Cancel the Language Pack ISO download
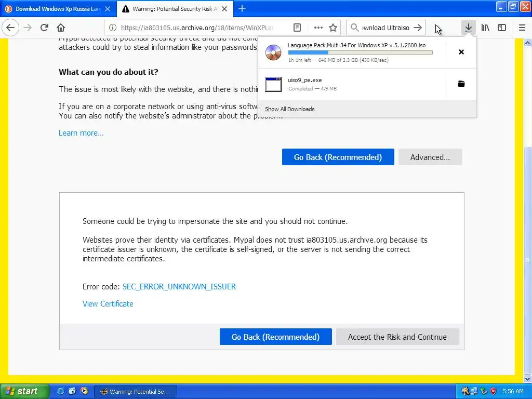 click(461, 52)
